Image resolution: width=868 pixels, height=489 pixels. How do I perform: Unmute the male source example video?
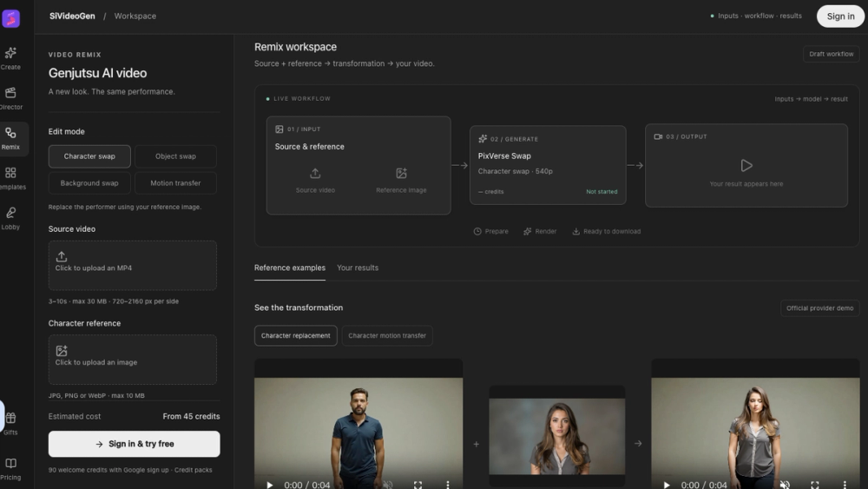388,486
